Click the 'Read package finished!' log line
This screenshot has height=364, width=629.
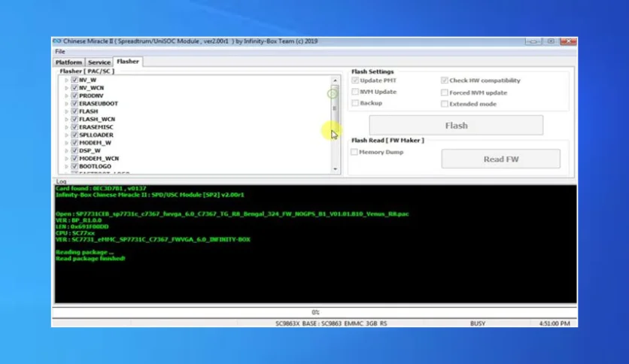pyautogui.click(x=90, y=259)
